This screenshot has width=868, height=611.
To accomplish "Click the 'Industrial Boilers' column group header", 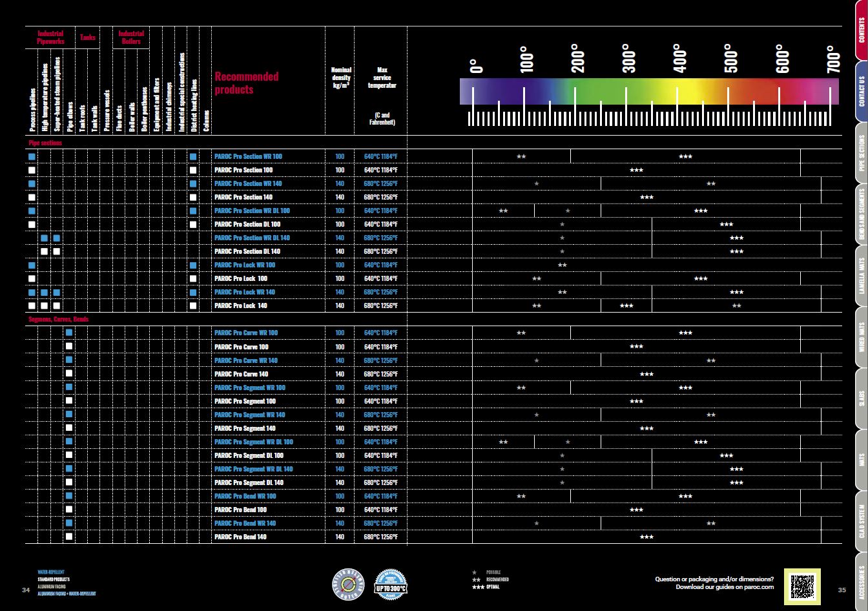I will (131, 37).
